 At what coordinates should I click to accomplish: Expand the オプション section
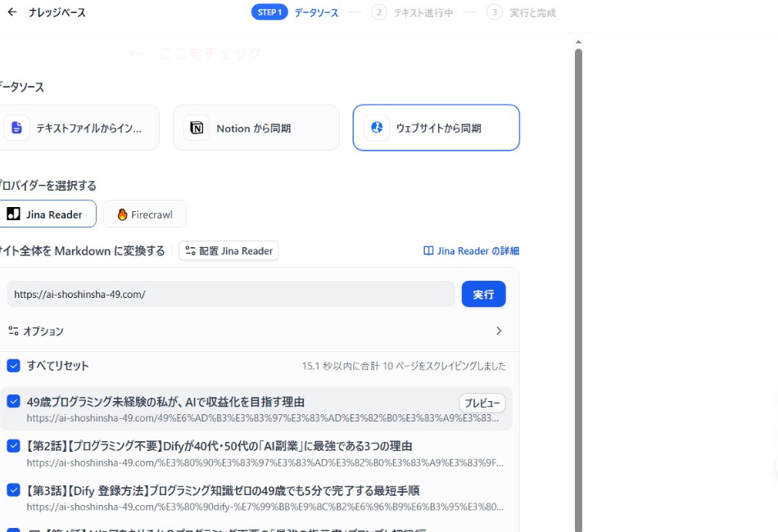click(x=500, y=331)
